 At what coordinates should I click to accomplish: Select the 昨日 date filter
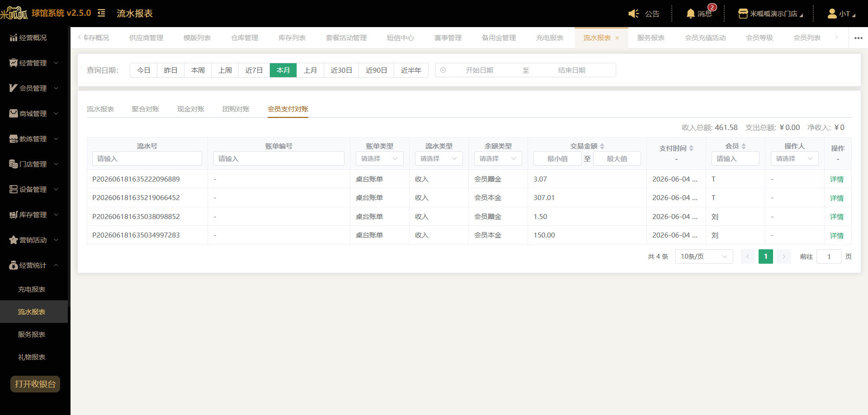[x=170, y=70]
